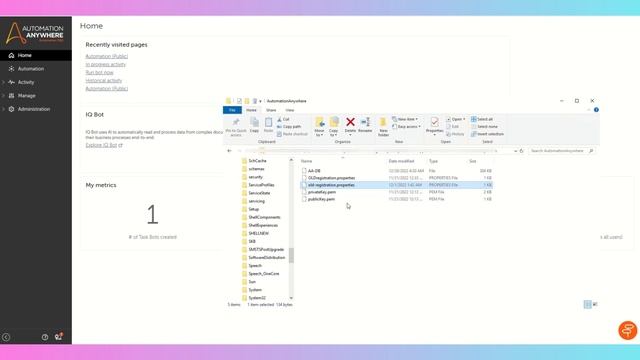Image resolution: width=640 pixels, height=360 pixels.
Task: Click Cut in the Clipboard group
Action: point(283,119)
